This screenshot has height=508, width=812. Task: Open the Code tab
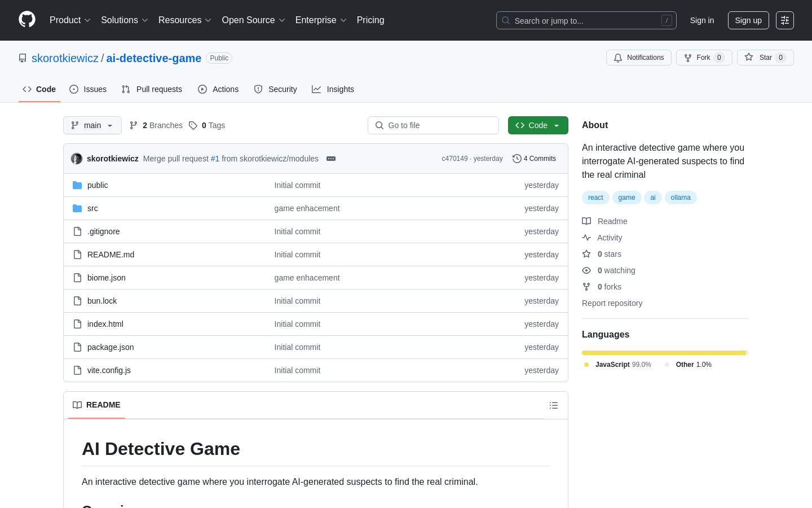39,89
